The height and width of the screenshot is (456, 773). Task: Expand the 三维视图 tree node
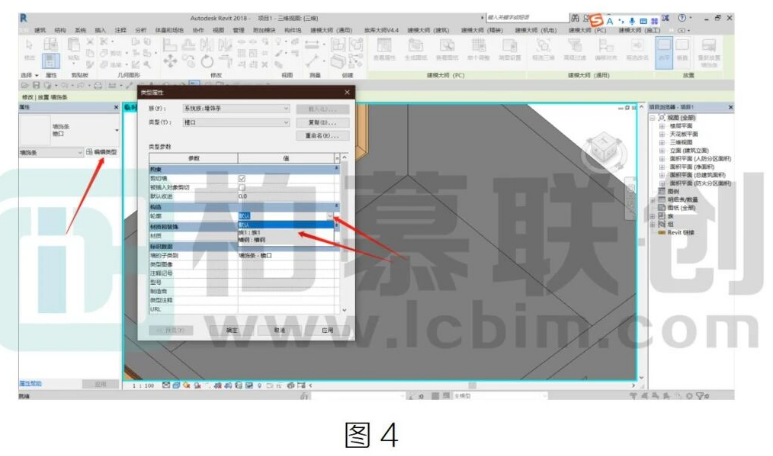662,142
